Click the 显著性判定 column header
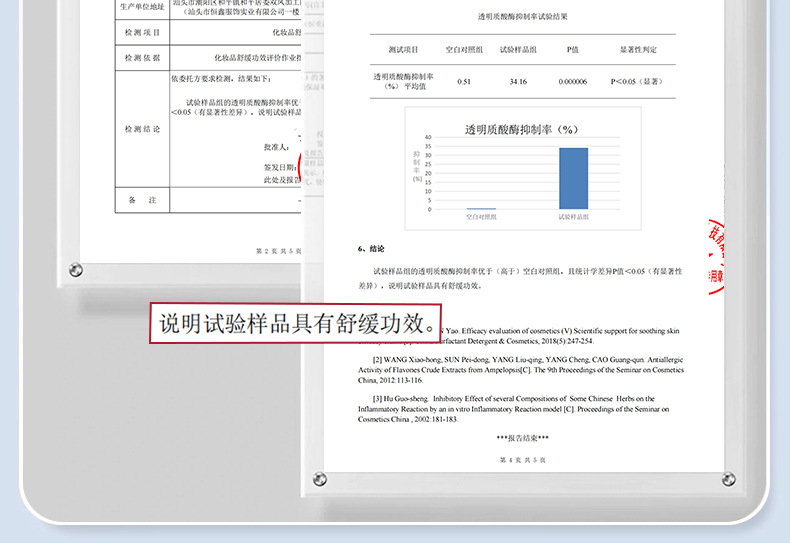790x543 pixels. 638,49
